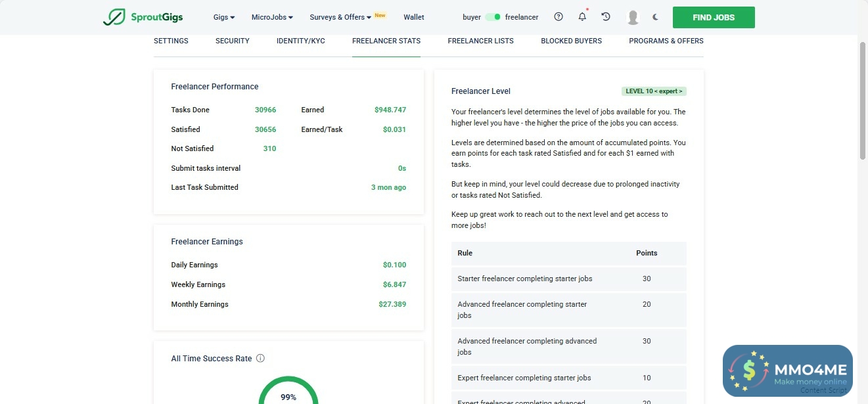
Task: Open the Surveys & Offers dropdown
Action: point(340,17)
